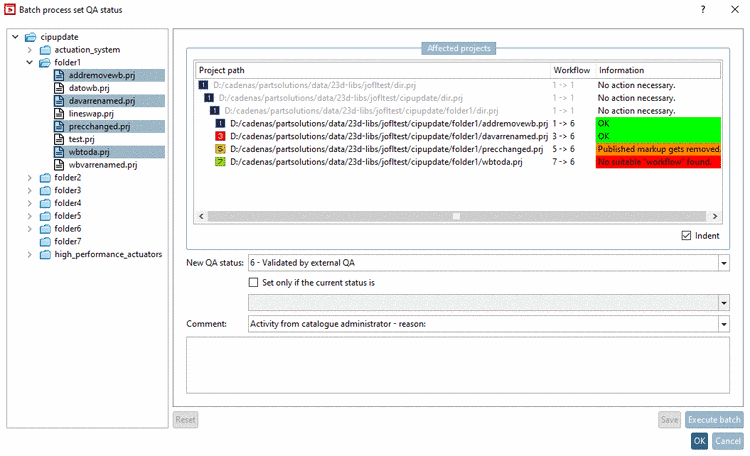The image size is (750, 456).
Task: Open the Comment dropdown list
Action: tap(724, 324)
